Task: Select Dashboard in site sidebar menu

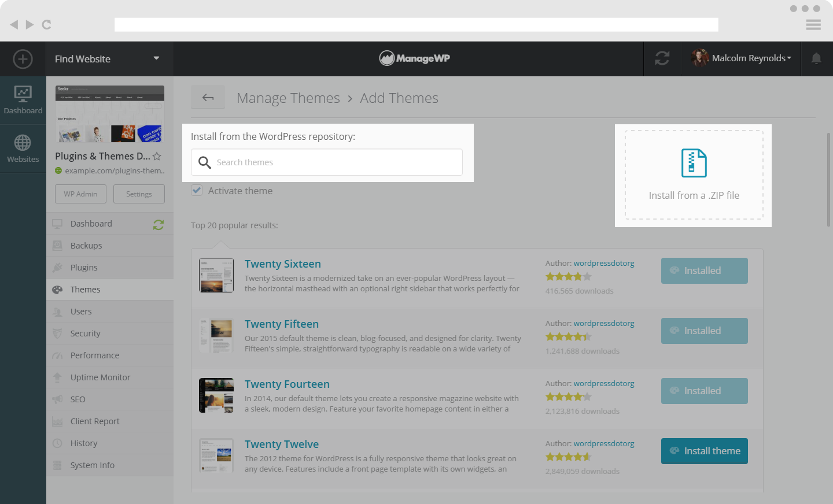Action: 110,224
